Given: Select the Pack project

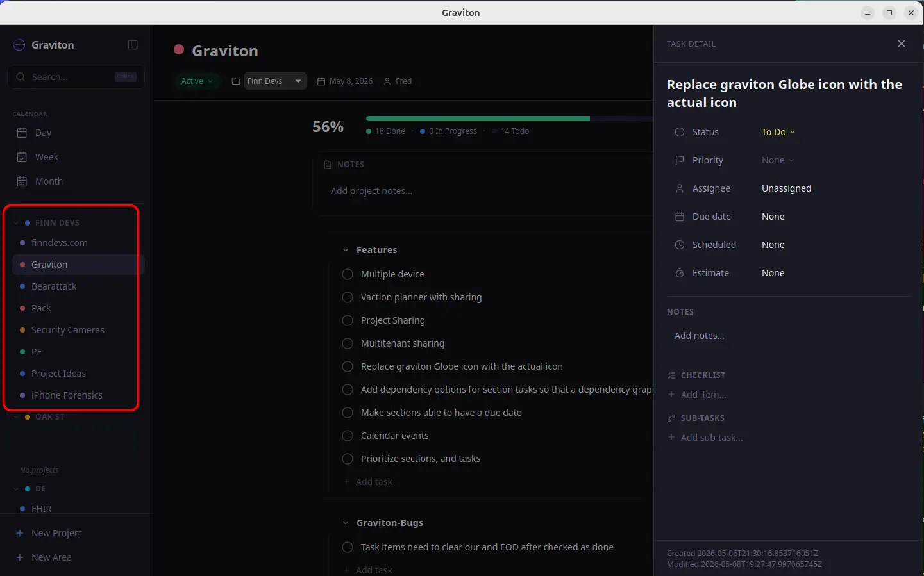Looking at the screenshot, I should pyautogui.click(x=78, y=308).
